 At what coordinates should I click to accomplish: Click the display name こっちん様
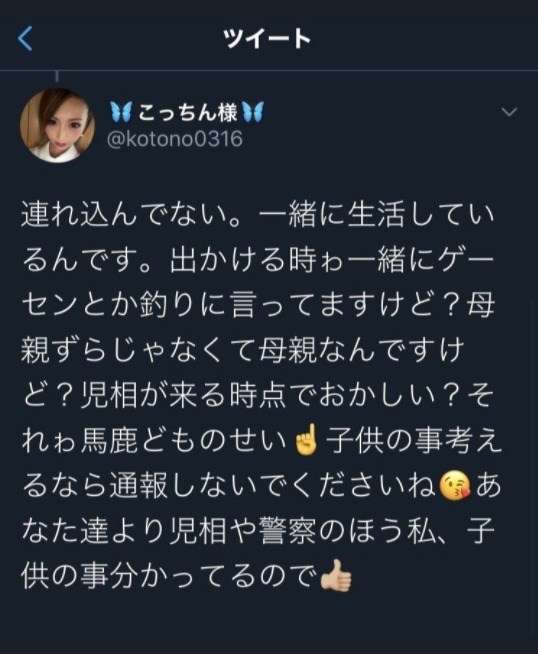pos(187,112)
